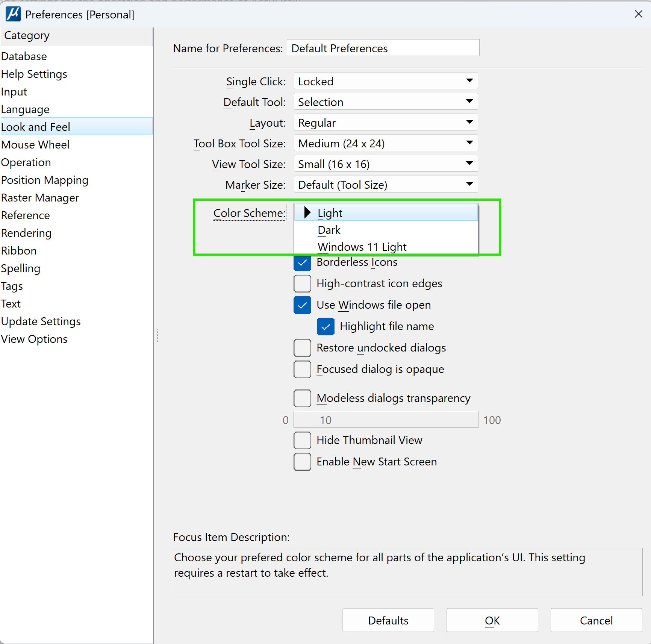Click the MicroStation logo icon in title bar

coord(13,14)
